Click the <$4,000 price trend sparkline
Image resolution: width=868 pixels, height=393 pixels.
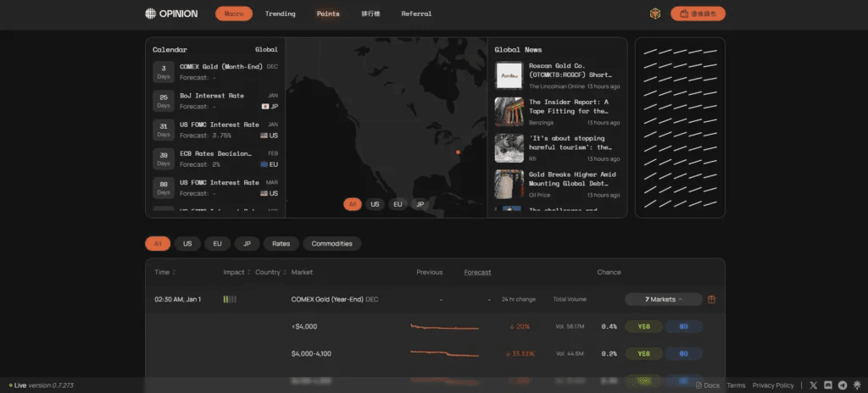pos(444,327)
